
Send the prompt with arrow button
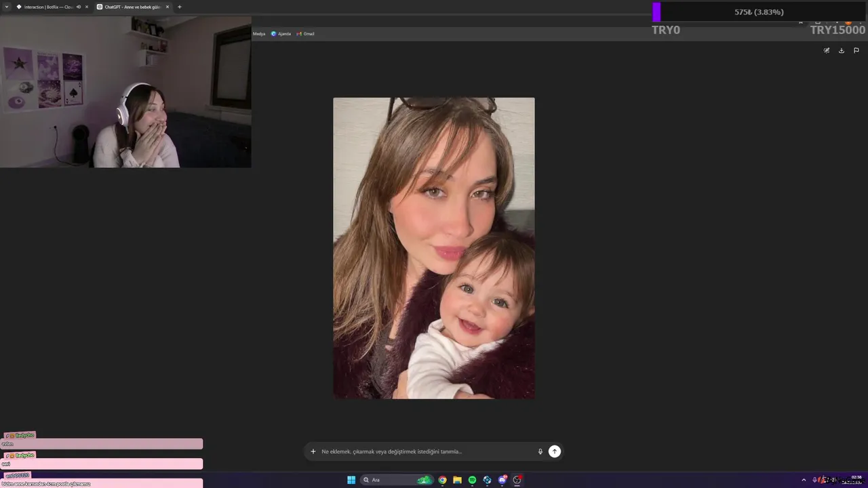[x=555, y=451]
